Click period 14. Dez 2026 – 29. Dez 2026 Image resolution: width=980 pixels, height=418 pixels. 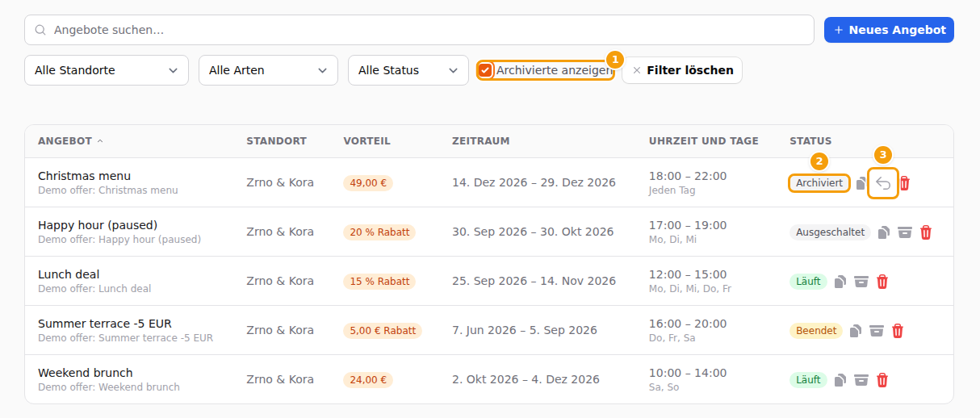point(534,182)
